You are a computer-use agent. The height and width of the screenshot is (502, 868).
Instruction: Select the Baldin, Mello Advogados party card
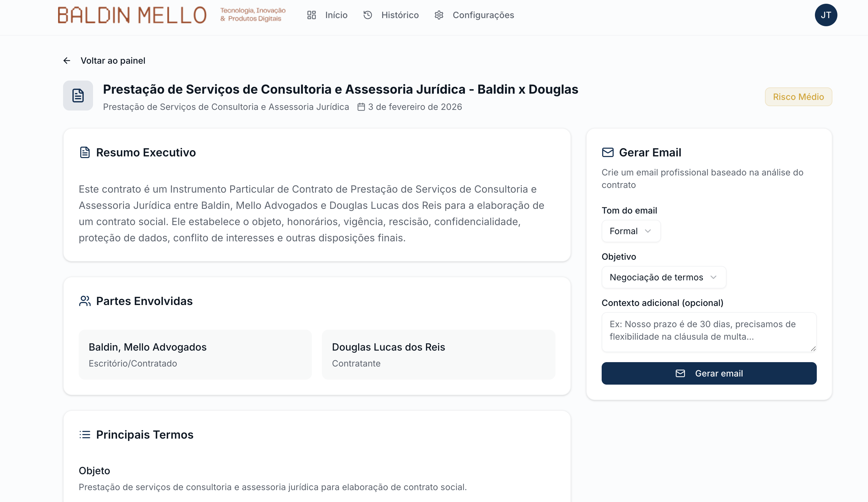(x=195, y=355)
